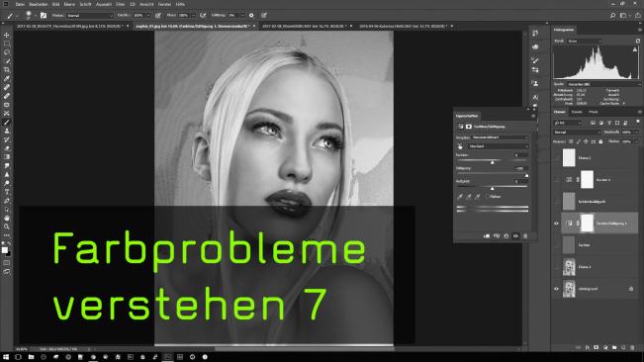Click the Sättigung slider handle
644x362 pixels.
[x=526, y=176]
